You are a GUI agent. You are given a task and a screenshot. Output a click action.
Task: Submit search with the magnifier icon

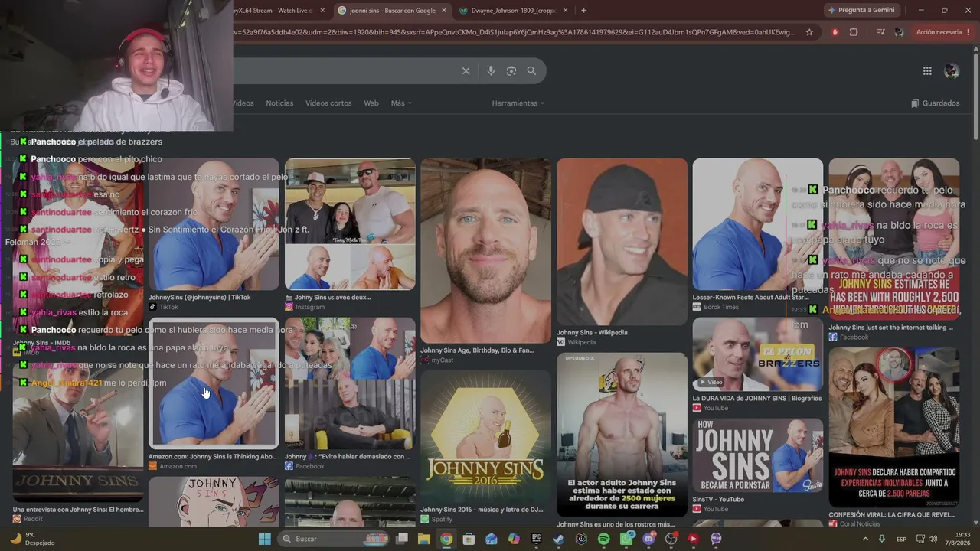531,71
